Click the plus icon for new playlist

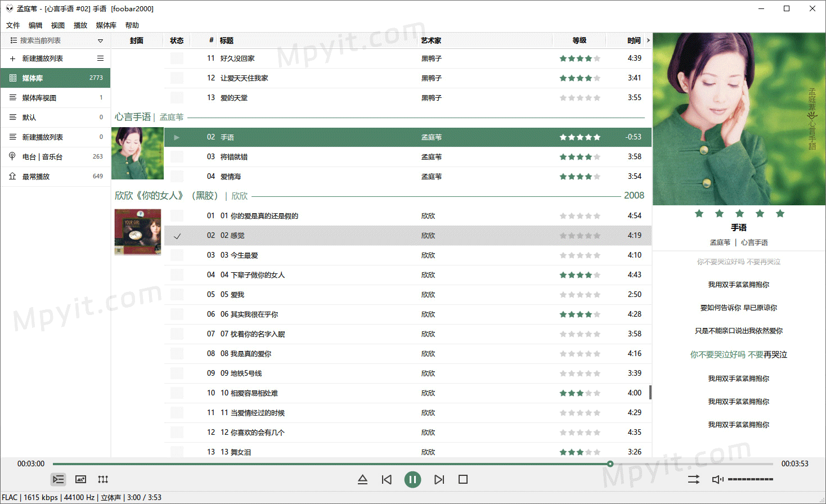[12, 58]
